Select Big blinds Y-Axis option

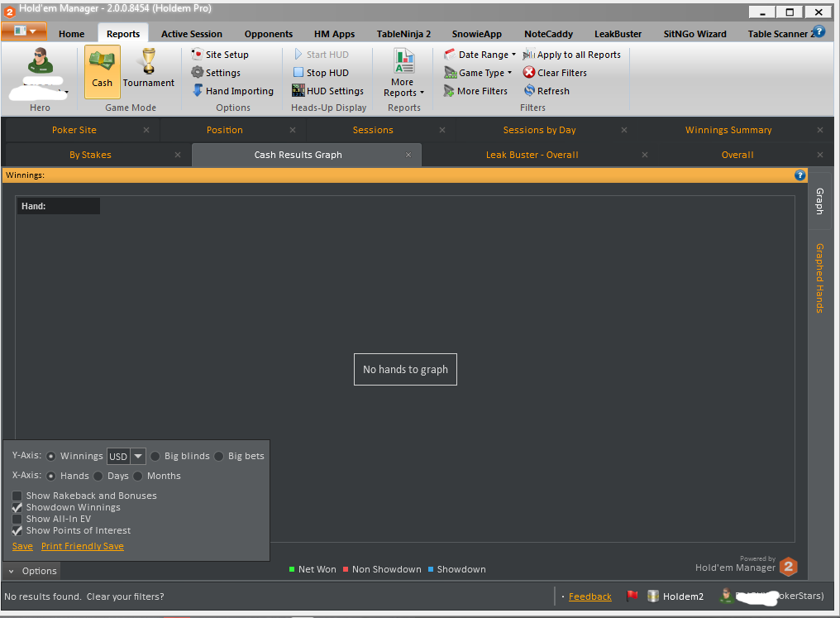click(x=155, y=456)
